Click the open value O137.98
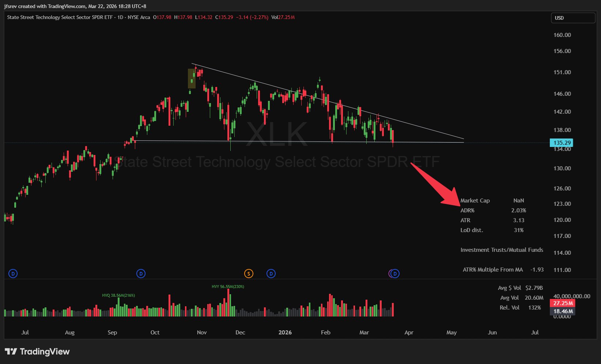Viewport: 601px width, 364px height. coord(162,17)
